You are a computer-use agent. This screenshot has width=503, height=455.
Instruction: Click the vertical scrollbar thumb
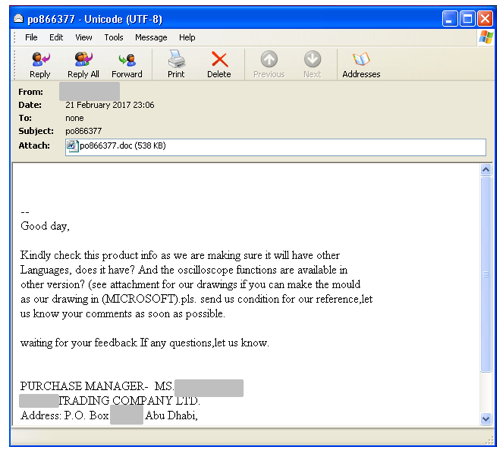(x=486, y=275)
